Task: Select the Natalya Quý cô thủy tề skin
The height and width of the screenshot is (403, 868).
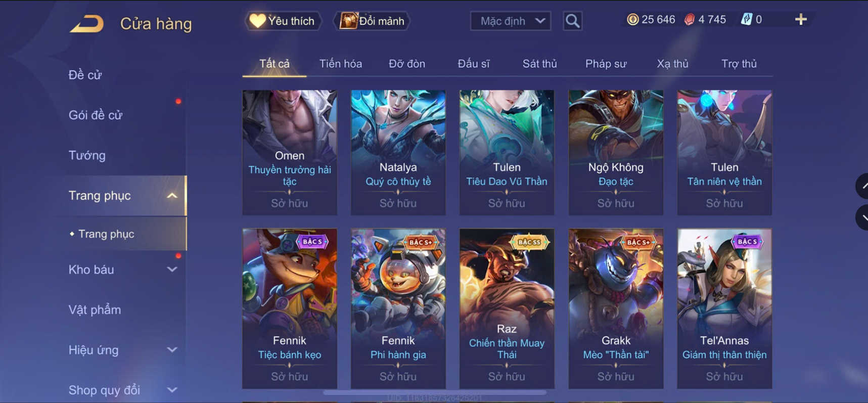Action: pos(398,153)
